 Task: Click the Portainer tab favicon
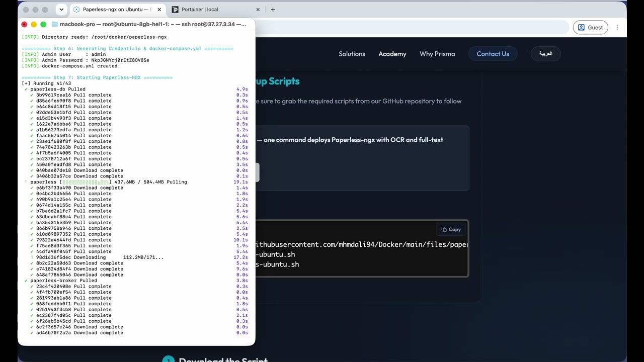pos(175,10)
